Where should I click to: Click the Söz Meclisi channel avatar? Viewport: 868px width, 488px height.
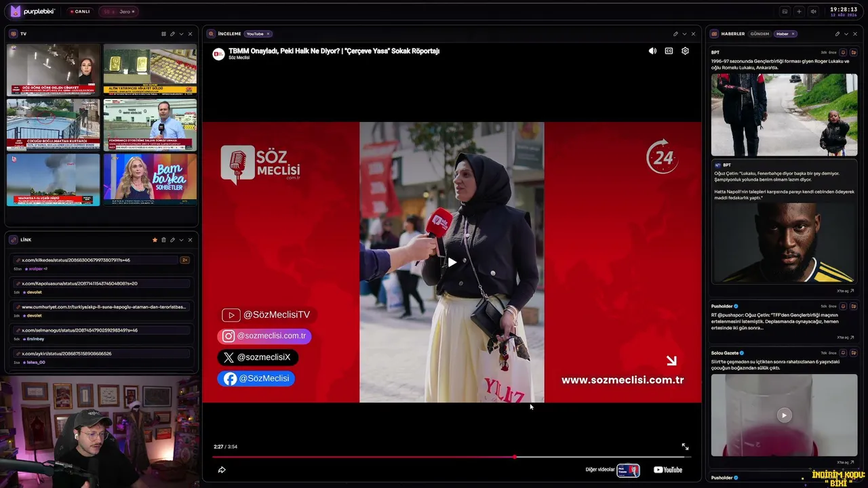[218, 54]
